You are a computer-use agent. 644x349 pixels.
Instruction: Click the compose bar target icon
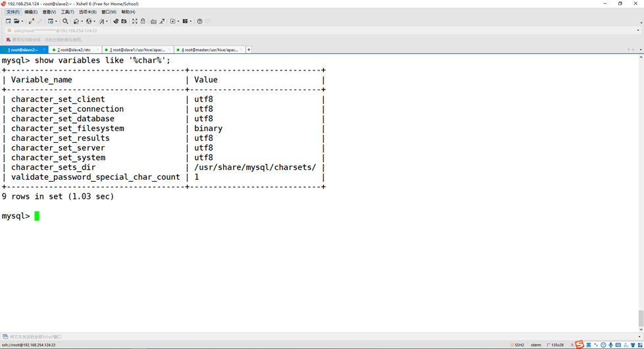[x=5, y=336]
